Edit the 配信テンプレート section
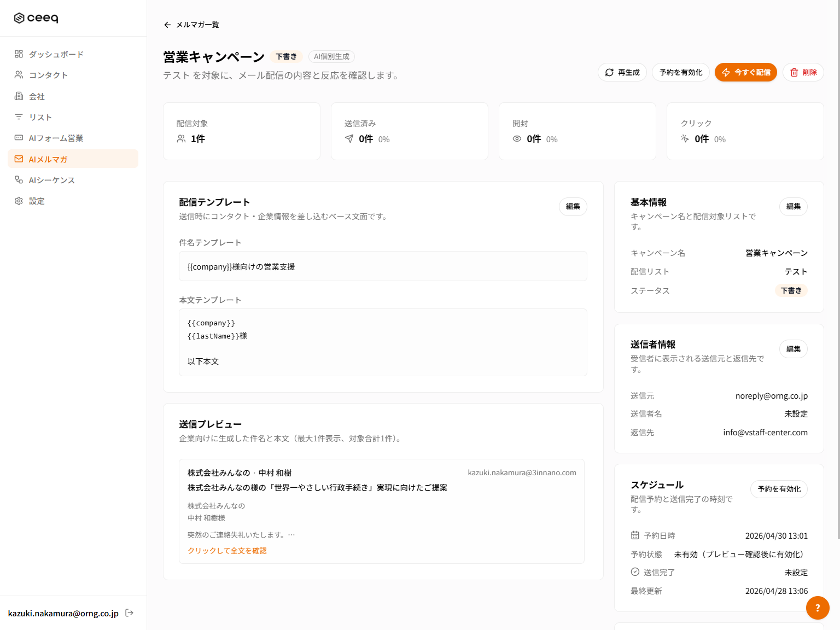This screenshot has width=840, height=630. pyautogui.click(x=573, y=206)
